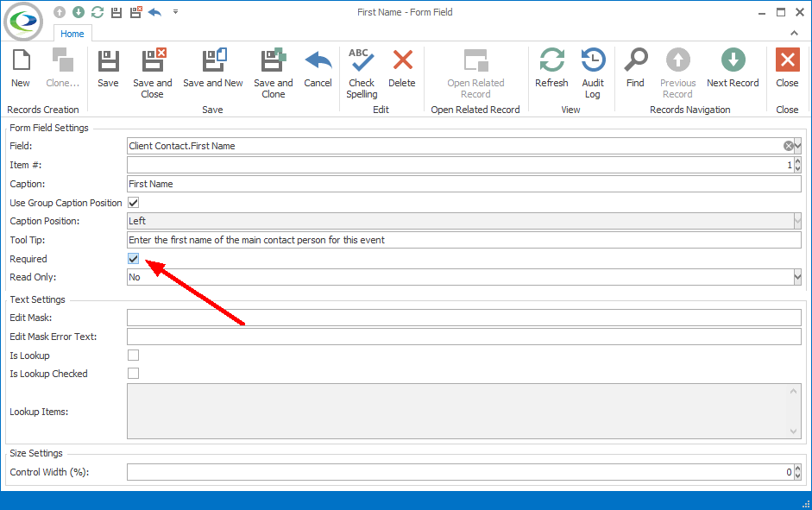Refresh the form via ribbon
Viewport: 812px width, 510px height.
click(x=551, y=67)
